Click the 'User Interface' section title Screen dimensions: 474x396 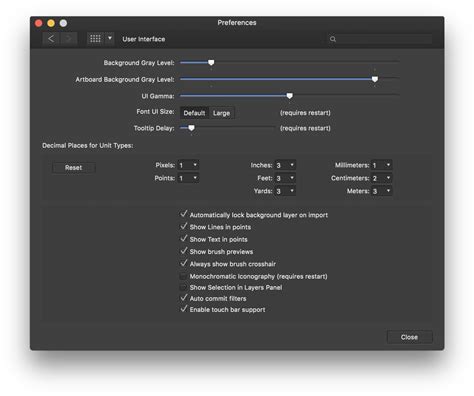pyautogui.click(x=144, y=39)
